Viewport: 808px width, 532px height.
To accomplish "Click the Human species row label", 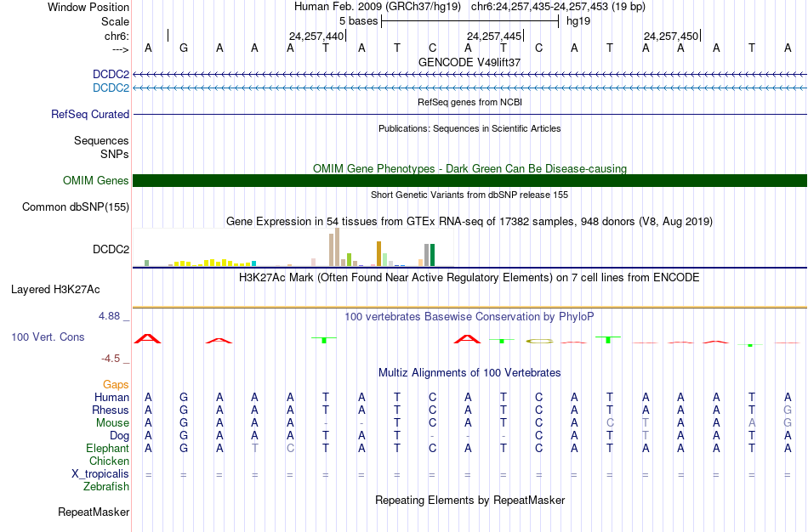I will pos(111,397).
